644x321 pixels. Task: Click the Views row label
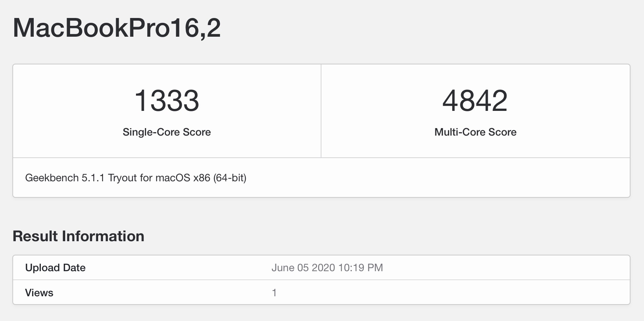pos(39,293)
